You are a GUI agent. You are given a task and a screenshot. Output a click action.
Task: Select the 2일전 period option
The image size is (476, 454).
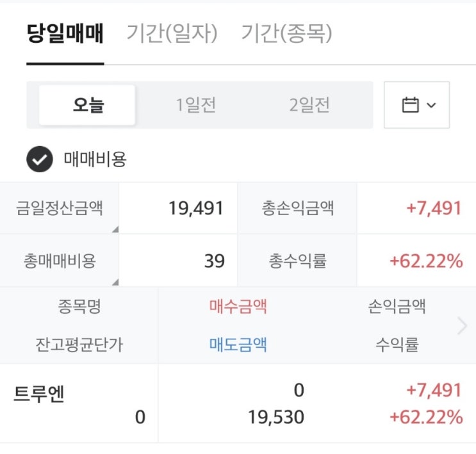pyautogui.click(x=309, y=105)
